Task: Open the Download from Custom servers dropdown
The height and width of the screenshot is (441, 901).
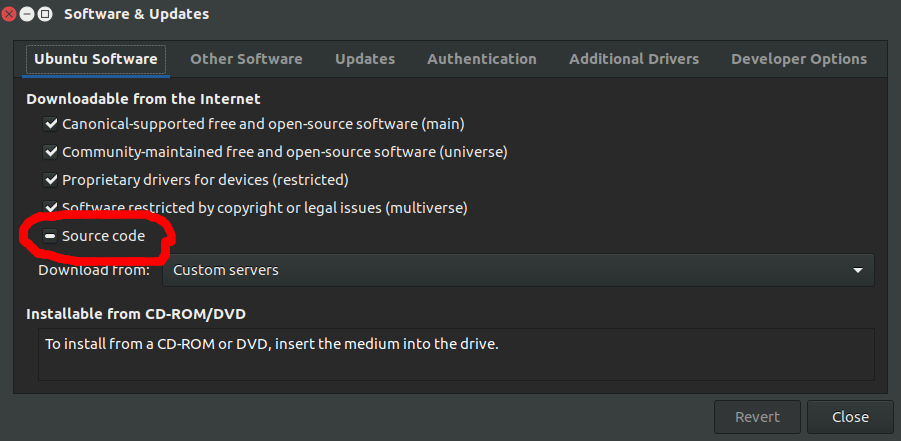Action: pyautogui.click(x=518, y=270)
